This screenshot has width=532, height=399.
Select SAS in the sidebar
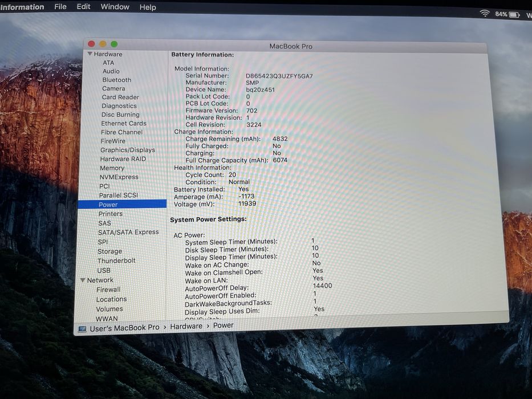pos(104,223)
